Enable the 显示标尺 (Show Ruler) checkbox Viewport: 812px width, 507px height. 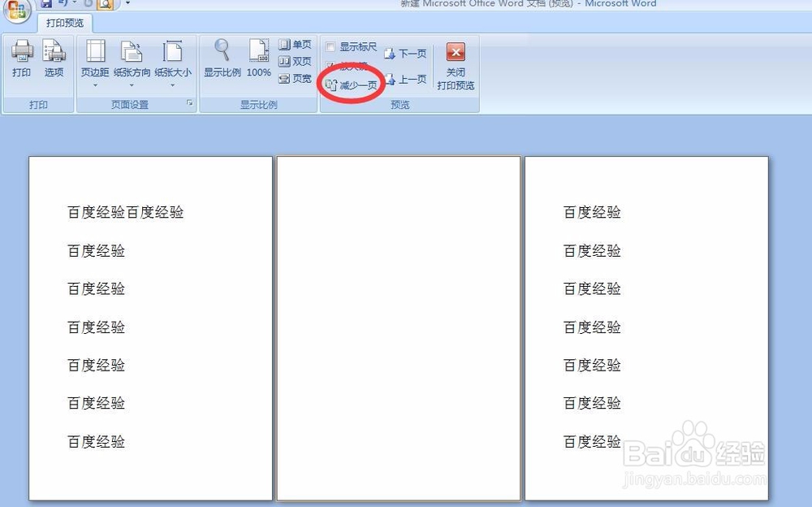pos(331,46)
